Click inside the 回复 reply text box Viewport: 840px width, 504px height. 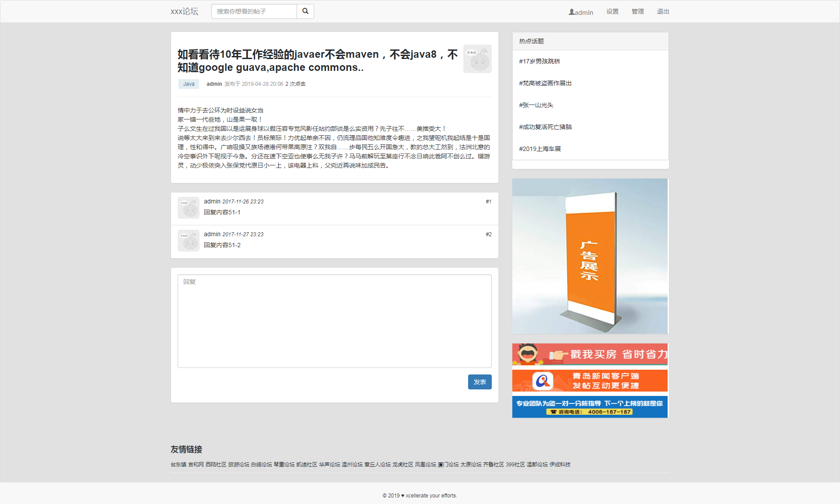334,321
